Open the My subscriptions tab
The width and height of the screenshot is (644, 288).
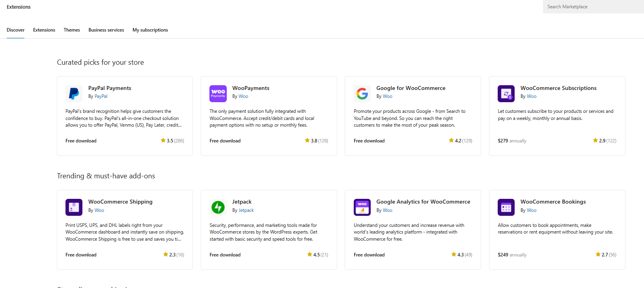click(150, 30)
